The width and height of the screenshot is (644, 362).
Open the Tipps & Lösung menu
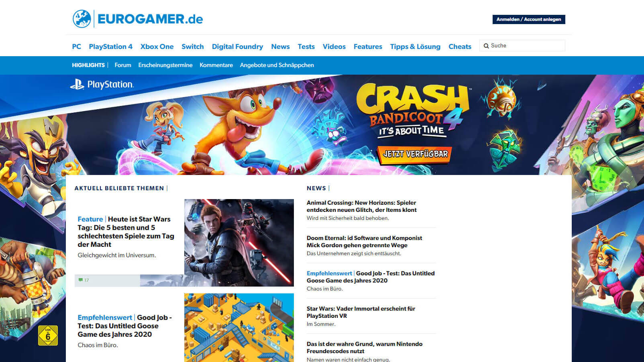(415, 47)
